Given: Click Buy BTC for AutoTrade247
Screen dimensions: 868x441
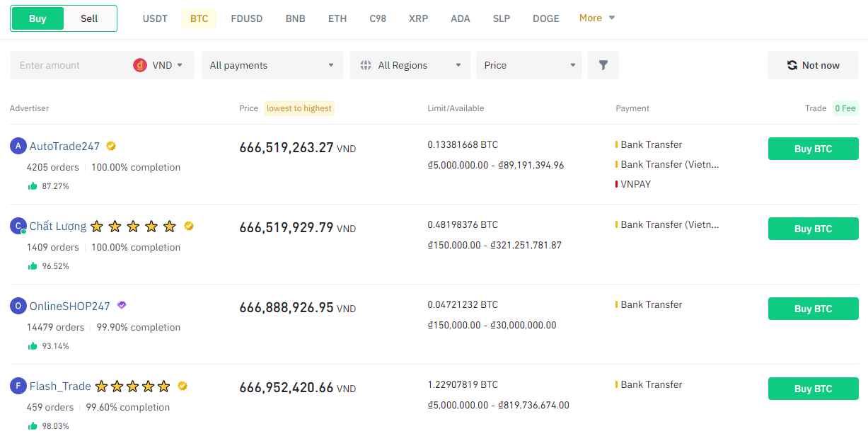Looking at the screenshot, I should pos(813,149).
